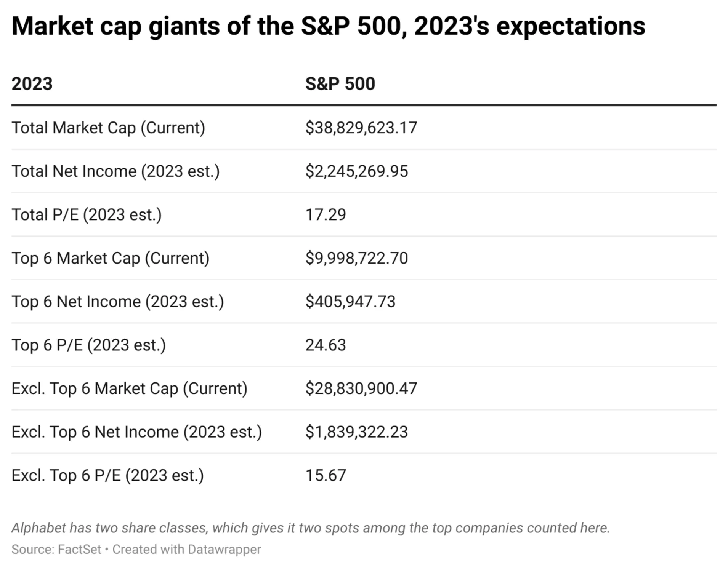Click the Alphabet share classes footnote

pyautogui.click(x=311, y=528)
